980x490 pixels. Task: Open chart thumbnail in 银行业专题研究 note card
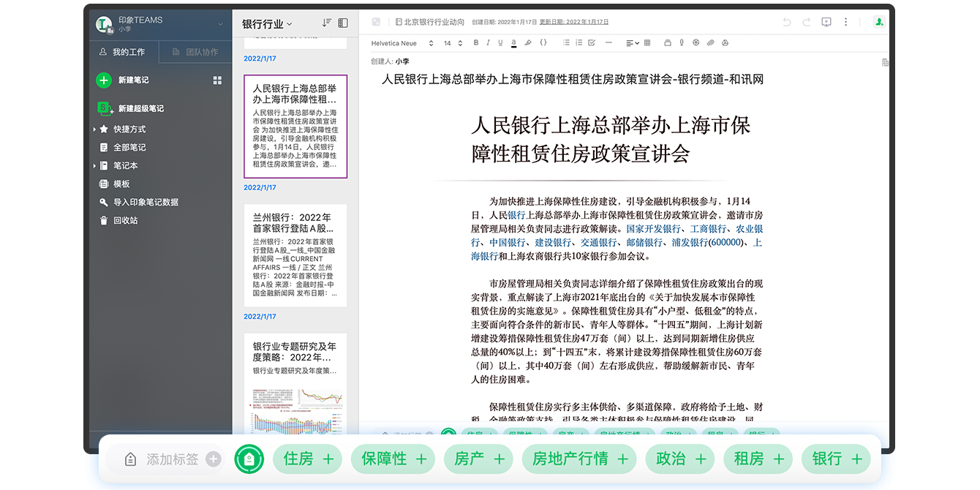pyautogui.click(x=295, y=412)
